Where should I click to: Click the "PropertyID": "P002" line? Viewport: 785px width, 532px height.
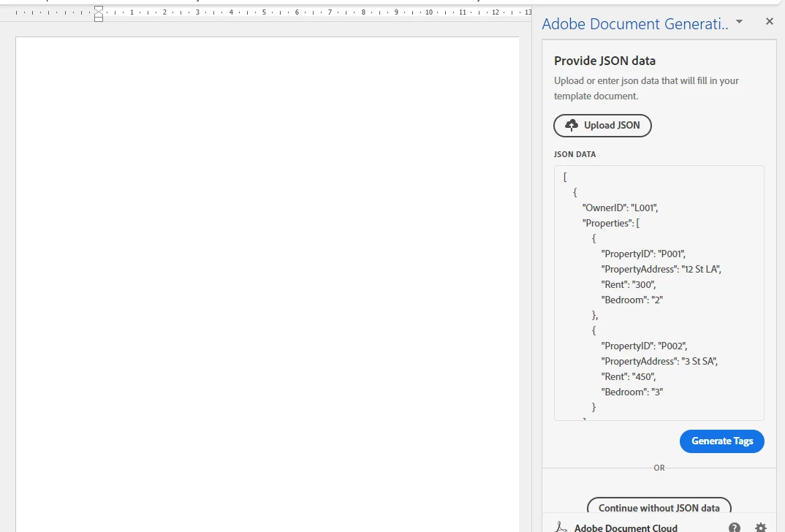click(x=644, y=346)
